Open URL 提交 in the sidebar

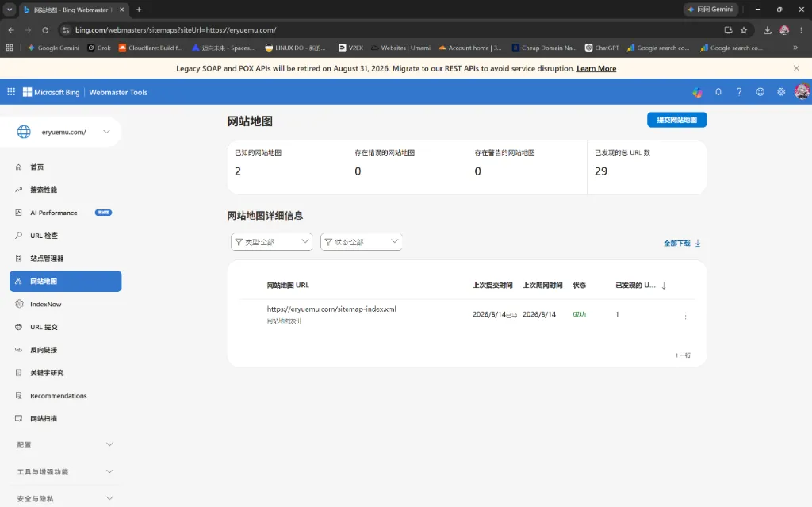pyautogui.click(x=65, y=327)
